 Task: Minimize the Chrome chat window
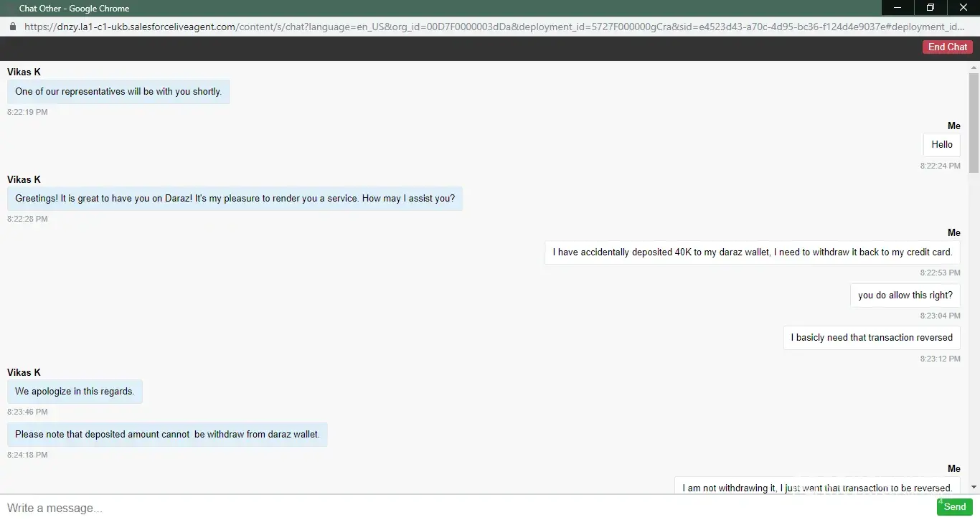click(x=897, y=8)
